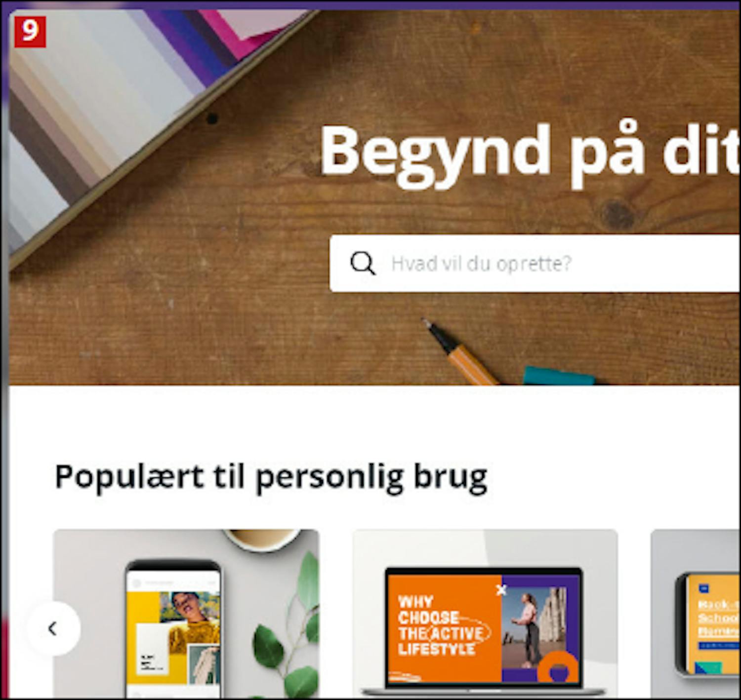741x700 pixels.
Task: Click the yellow 'Back to School' tablet design
Action: click(x=713, y=624)
